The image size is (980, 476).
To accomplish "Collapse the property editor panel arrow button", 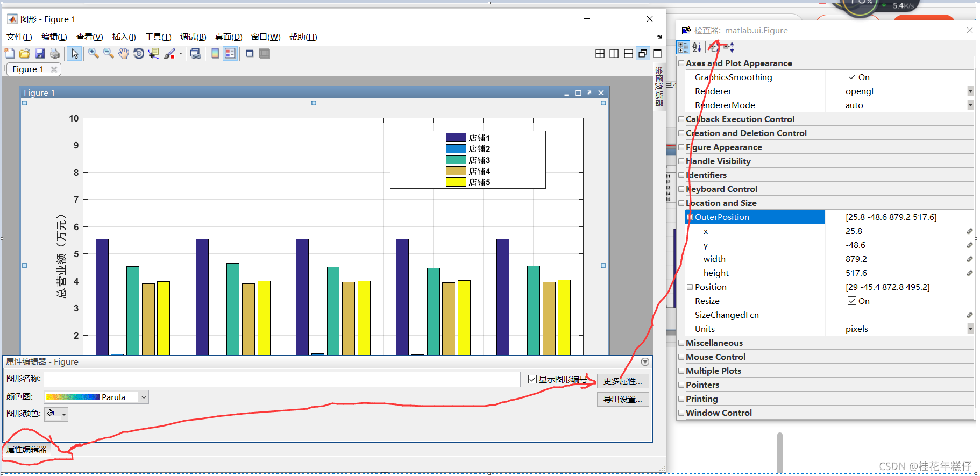I will (645, 362).
